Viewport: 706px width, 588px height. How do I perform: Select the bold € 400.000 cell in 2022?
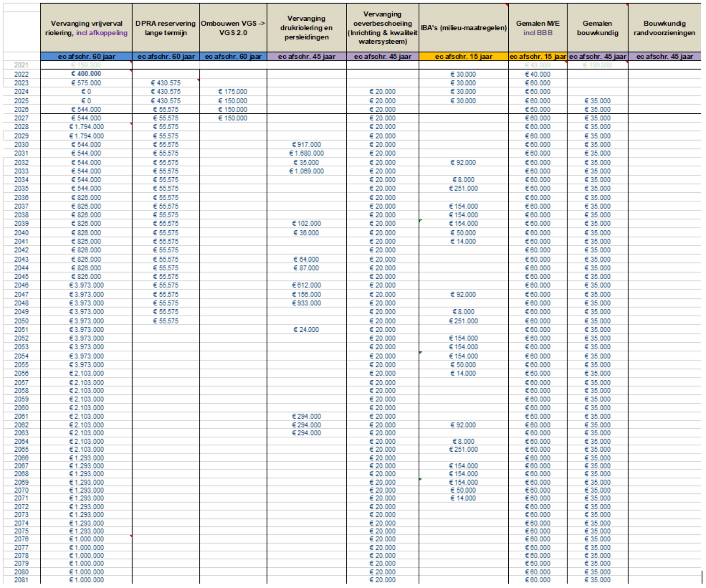[x=86, y=74]
